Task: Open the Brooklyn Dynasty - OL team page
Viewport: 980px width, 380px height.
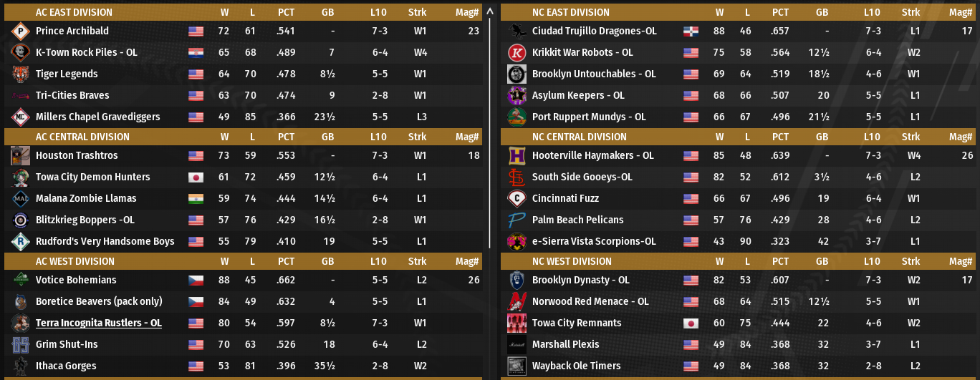Action: point(580,280)
